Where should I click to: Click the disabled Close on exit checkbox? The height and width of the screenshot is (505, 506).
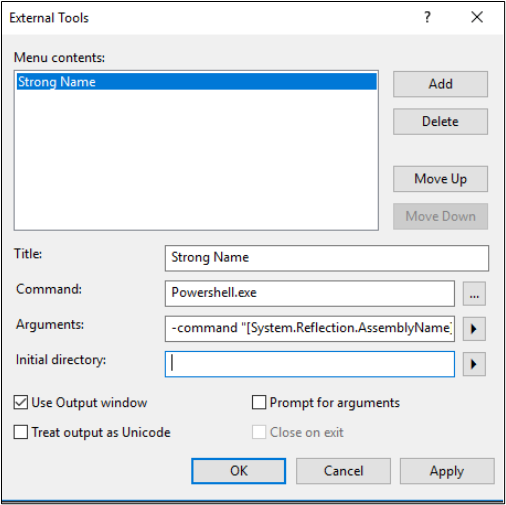point(259,432)
